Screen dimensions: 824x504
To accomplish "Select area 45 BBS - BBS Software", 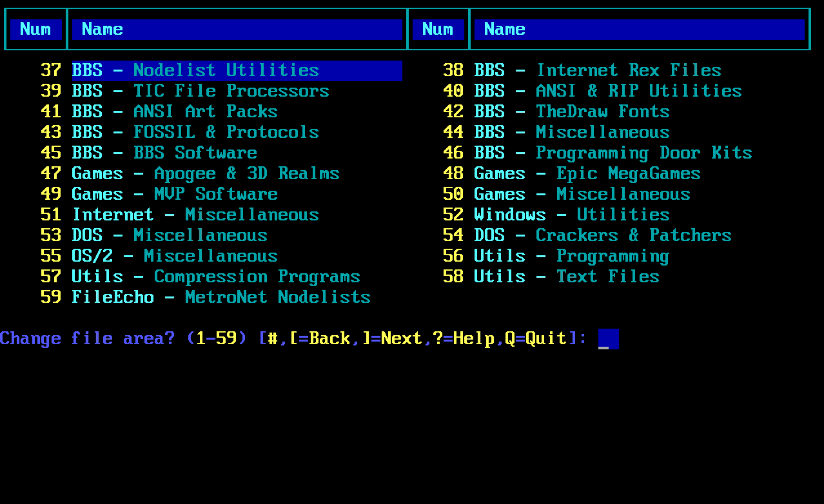I will click(x=149, y=153).
